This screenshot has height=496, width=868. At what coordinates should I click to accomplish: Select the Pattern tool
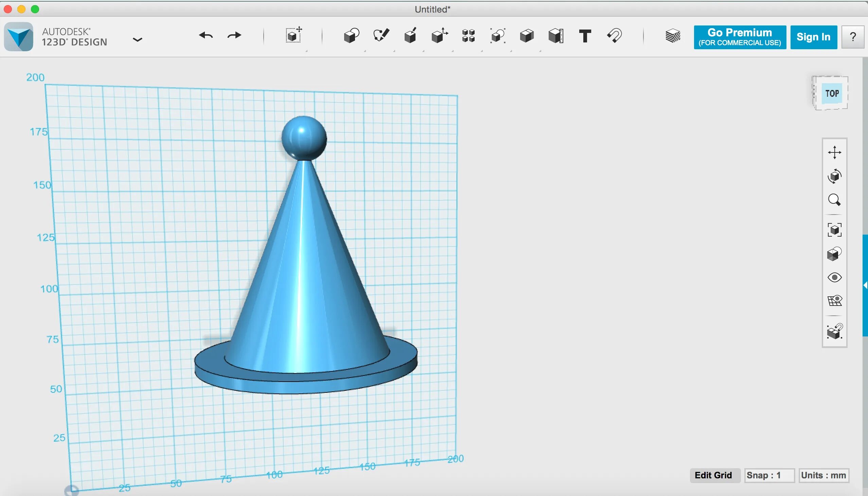click(468, 36)
